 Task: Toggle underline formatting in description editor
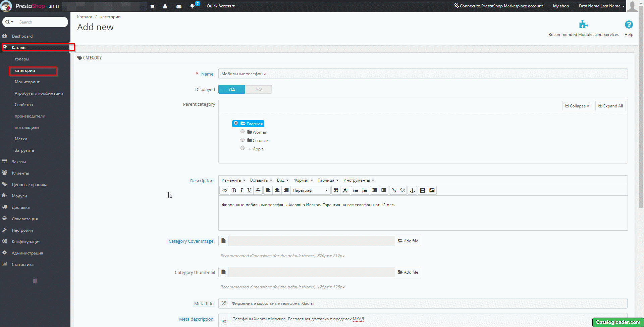coord(249,190)
